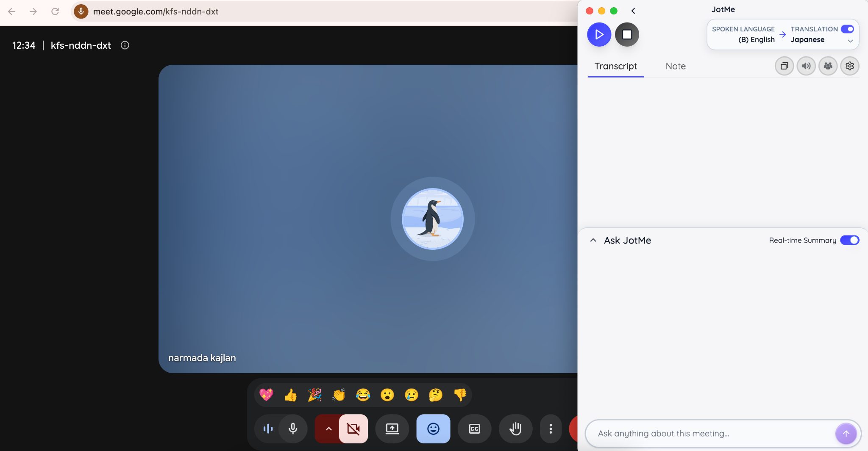Start JotMe recording with the play button
The width and height of the screenshot is (868, 451).
pos(599,34)
